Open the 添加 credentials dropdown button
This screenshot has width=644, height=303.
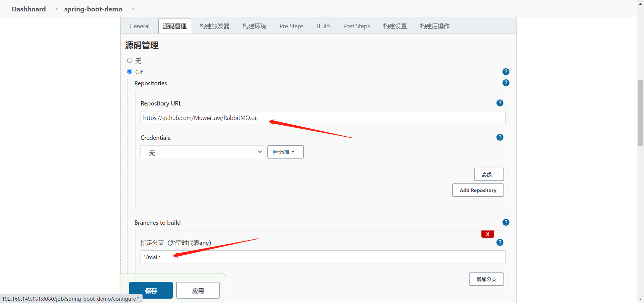pos(285,152)
